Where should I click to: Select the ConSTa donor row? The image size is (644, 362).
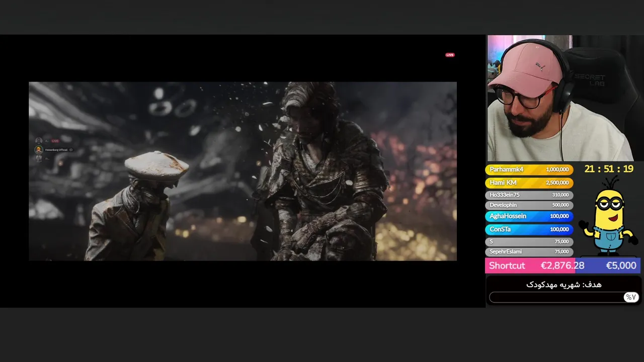529,229
